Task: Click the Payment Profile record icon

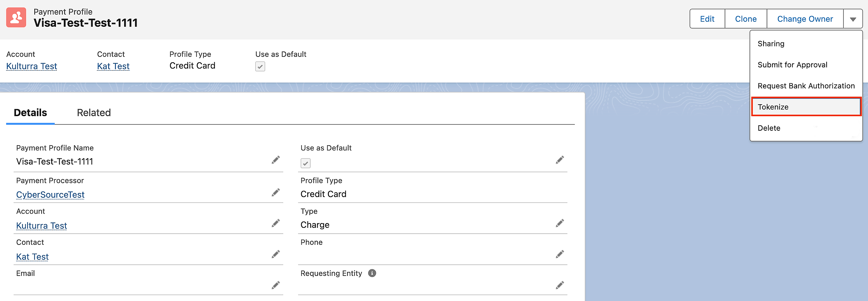Action: tap(16, 18)
